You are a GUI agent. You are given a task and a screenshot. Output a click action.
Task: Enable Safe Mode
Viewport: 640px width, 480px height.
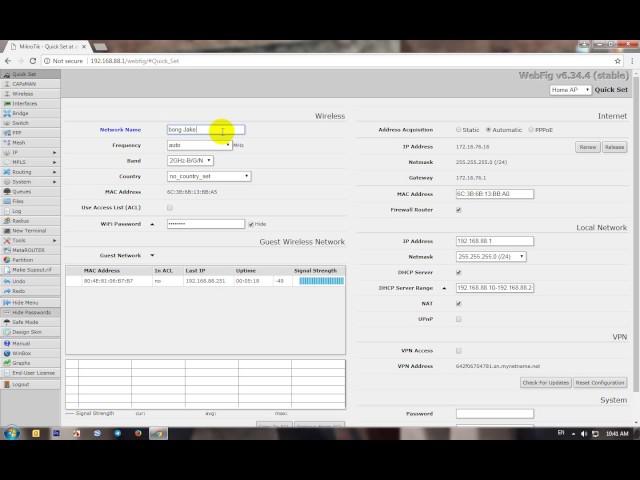click(25, 322)
